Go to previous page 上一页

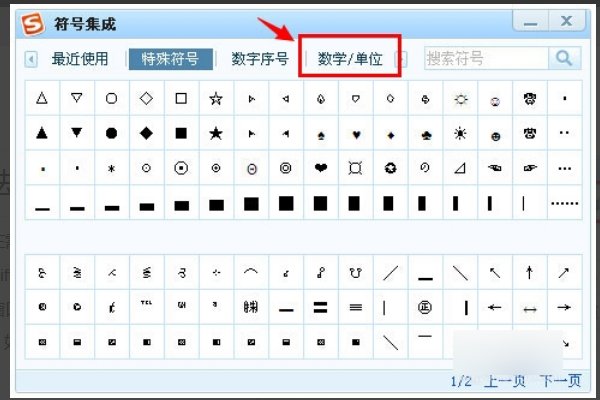[x=505, y=381]
